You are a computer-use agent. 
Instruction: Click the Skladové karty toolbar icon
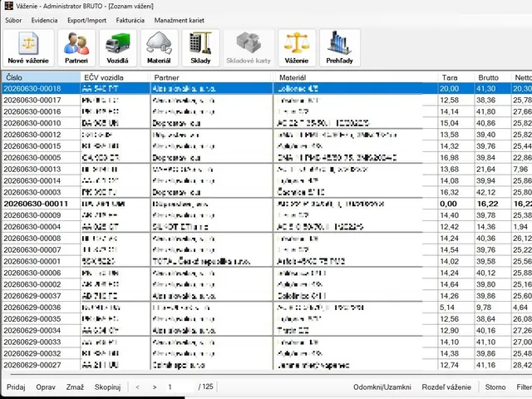click(249, 48)
